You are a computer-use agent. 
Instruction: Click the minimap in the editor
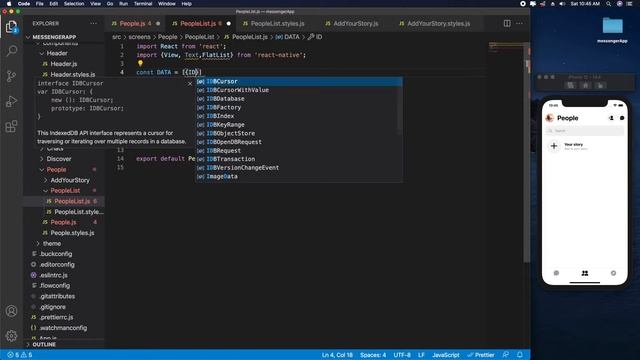click(x=506, y=47)
